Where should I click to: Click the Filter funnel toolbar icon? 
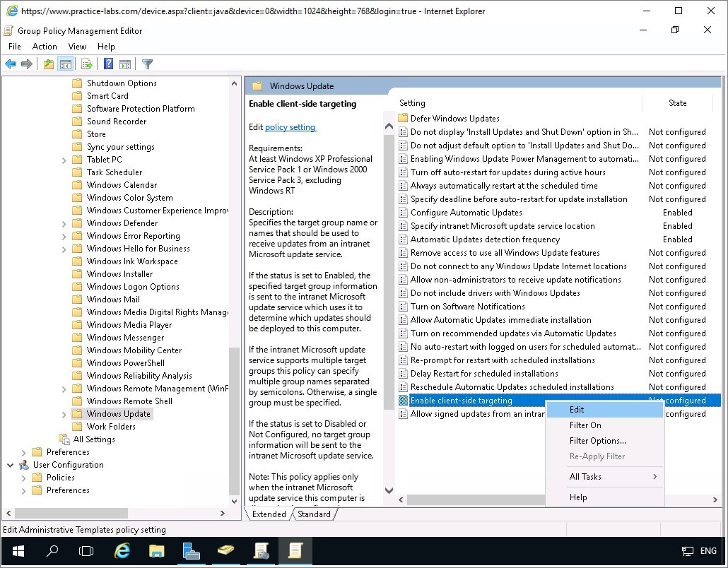(147, 64)
